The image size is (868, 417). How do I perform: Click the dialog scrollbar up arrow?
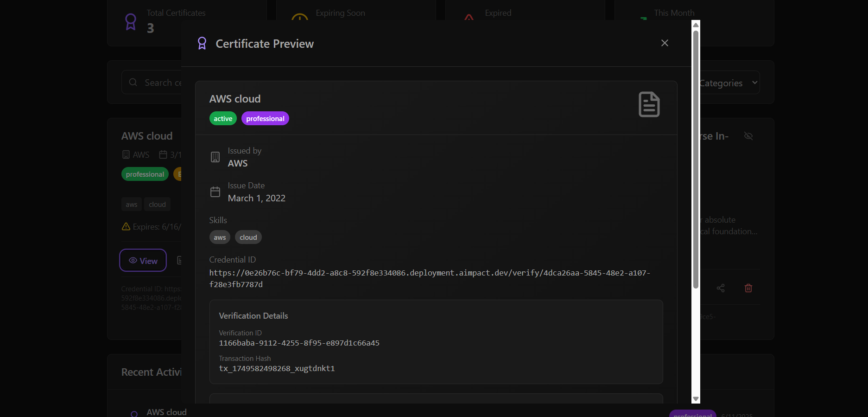coord(696,25)
